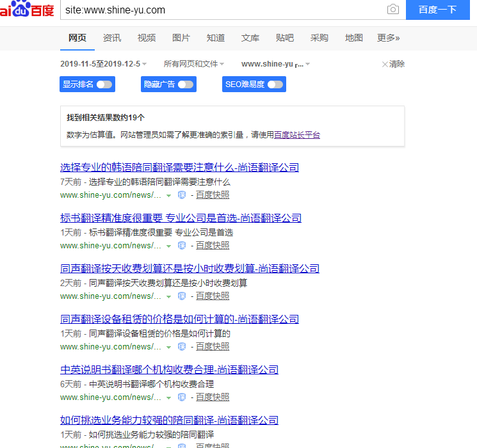Viewport: 477px width, 448px height.
Task: Open camera image search icon
Action: click(x=393, y=10)
